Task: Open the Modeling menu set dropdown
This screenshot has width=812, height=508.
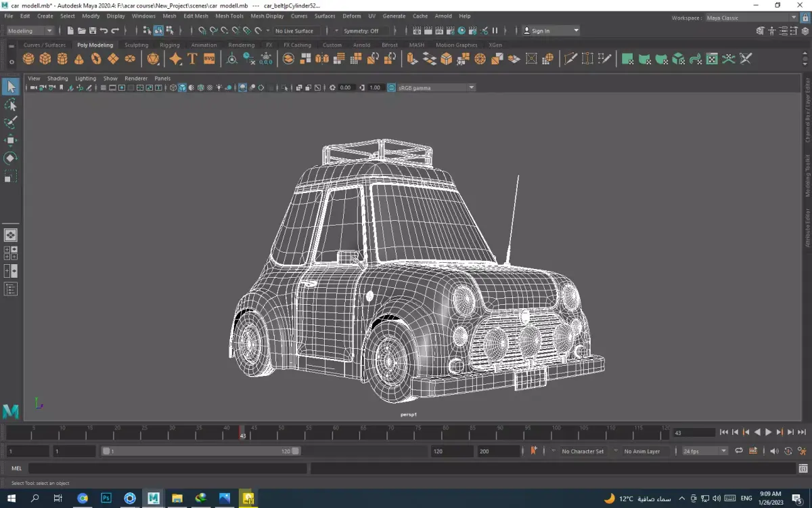Action: coord(30,30)
